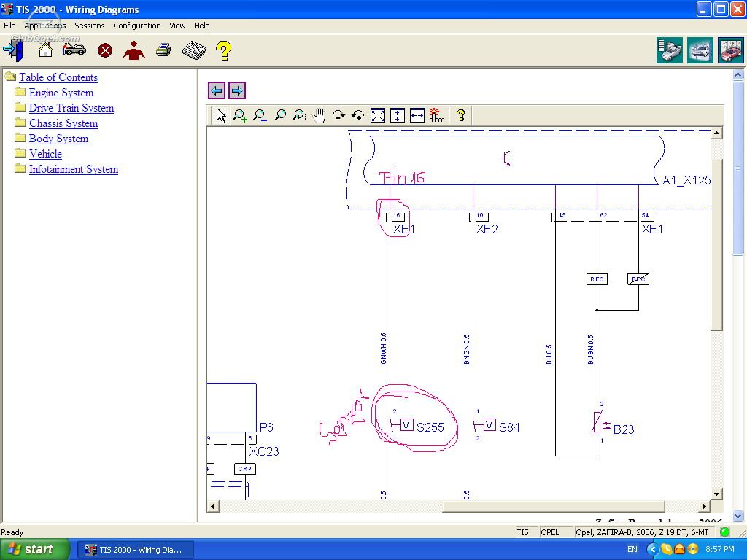
Task: Click the diagram's horizontal scrollbar right arrow
Action: coord(705,506)
